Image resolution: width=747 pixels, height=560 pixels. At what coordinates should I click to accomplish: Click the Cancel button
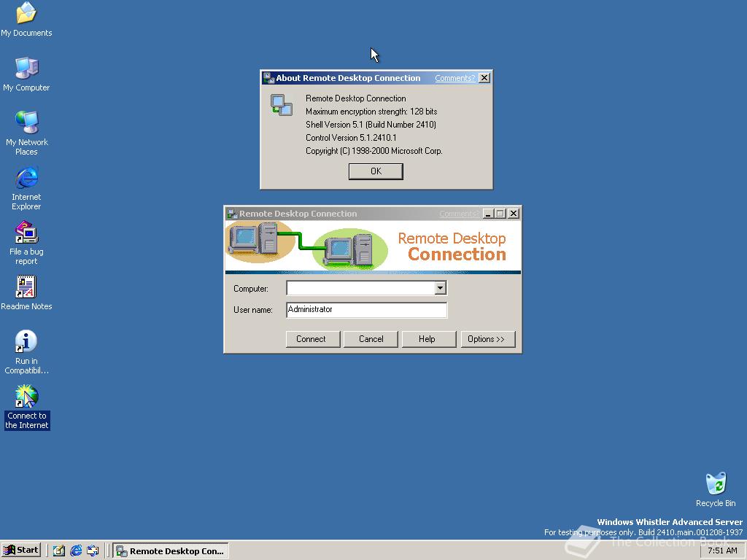pos(371,339)
